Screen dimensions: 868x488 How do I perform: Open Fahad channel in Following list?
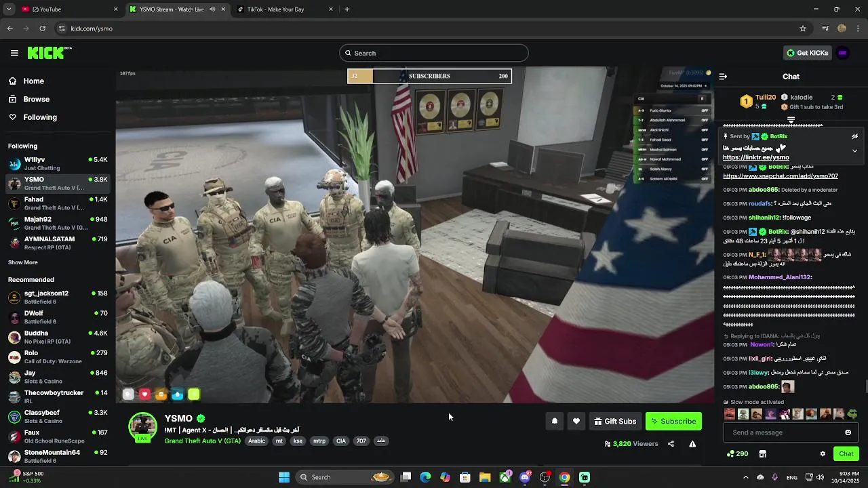pos(58,203)
